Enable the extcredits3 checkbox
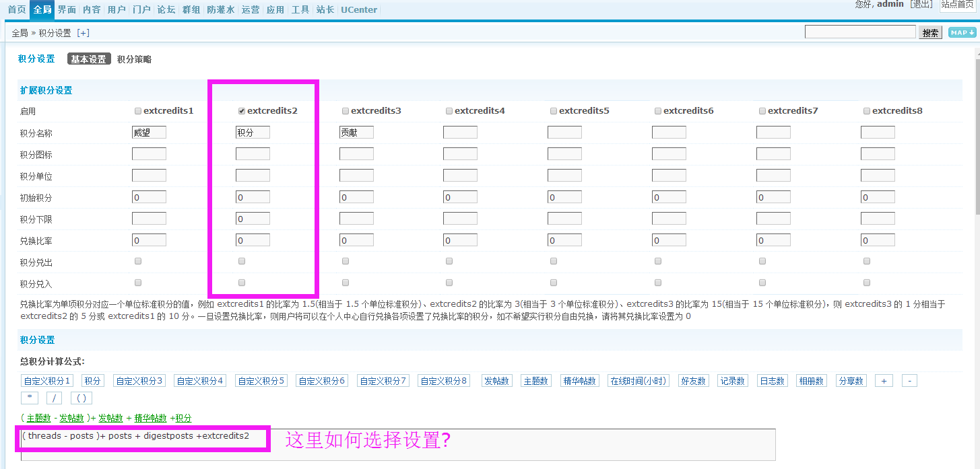980x469 pixels. pos(346,110)
